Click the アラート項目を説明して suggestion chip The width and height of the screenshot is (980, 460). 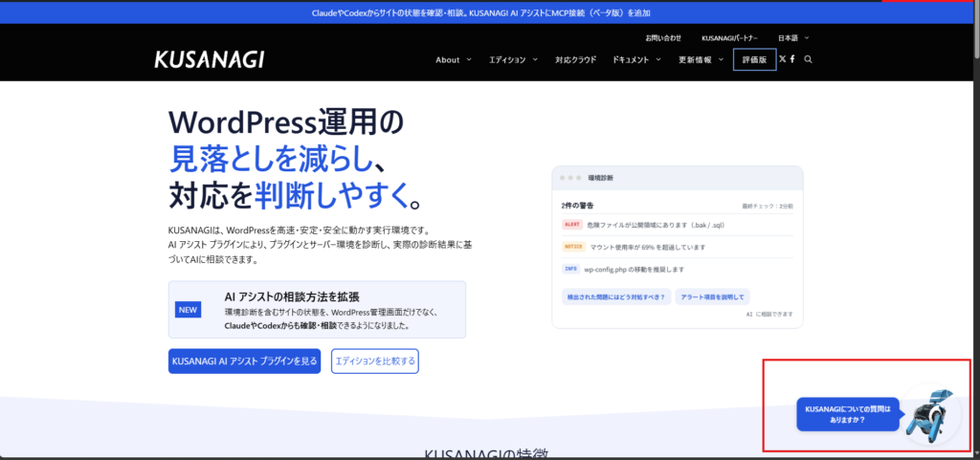712,296
